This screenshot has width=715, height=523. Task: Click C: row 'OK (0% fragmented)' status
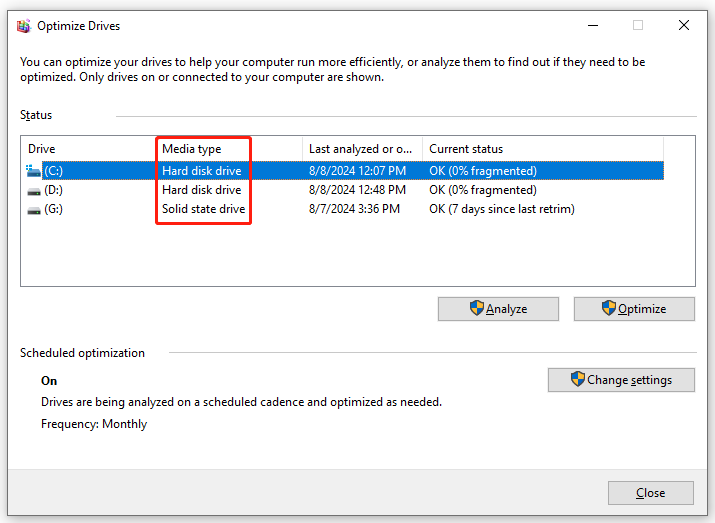coord(483,171)
